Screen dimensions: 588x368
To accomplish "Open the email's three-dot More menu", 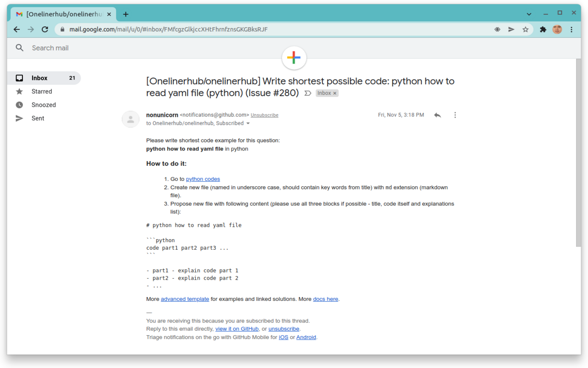I will (x=455, y=115).
